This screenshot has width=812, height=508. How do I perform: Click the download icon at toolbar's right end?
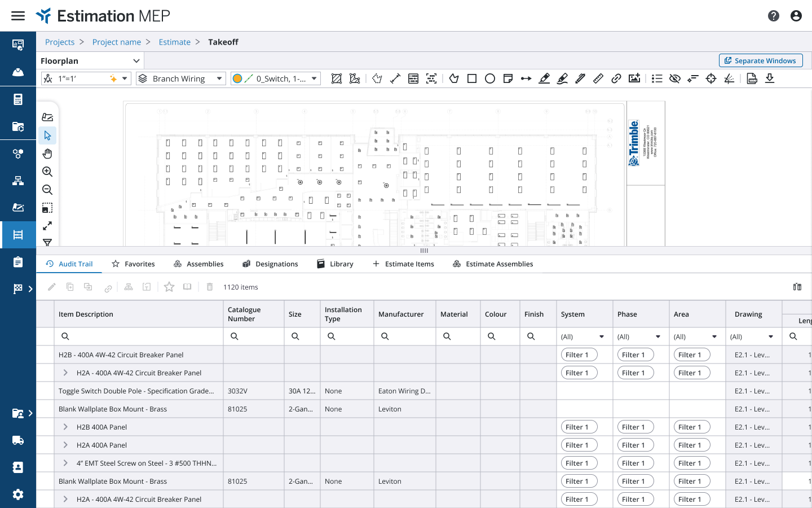pyautogui.click(x=770, y=78)
